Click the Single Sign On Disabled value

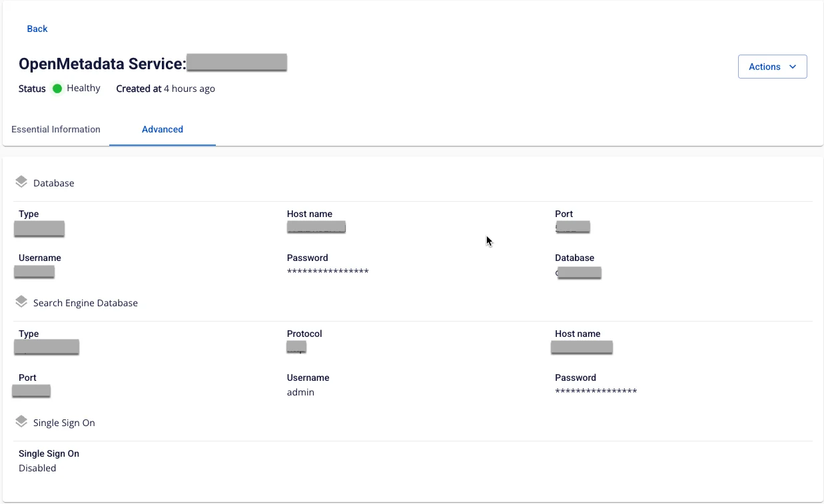pyautogui.click(x=37, y=468)
